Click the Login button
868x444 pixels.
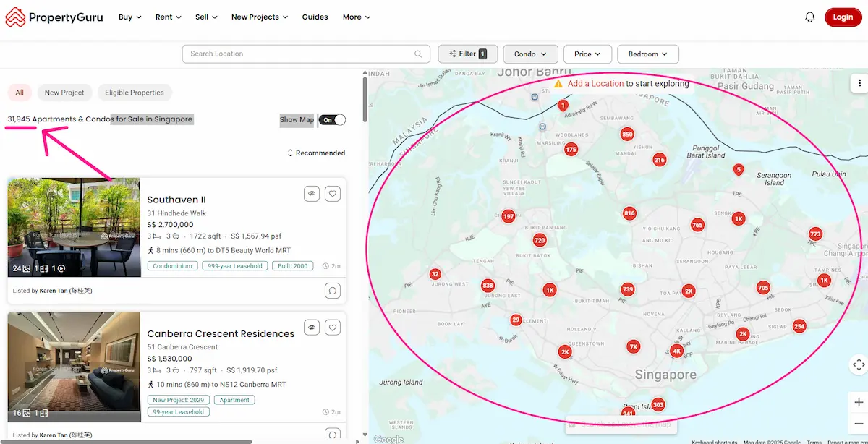843,17
